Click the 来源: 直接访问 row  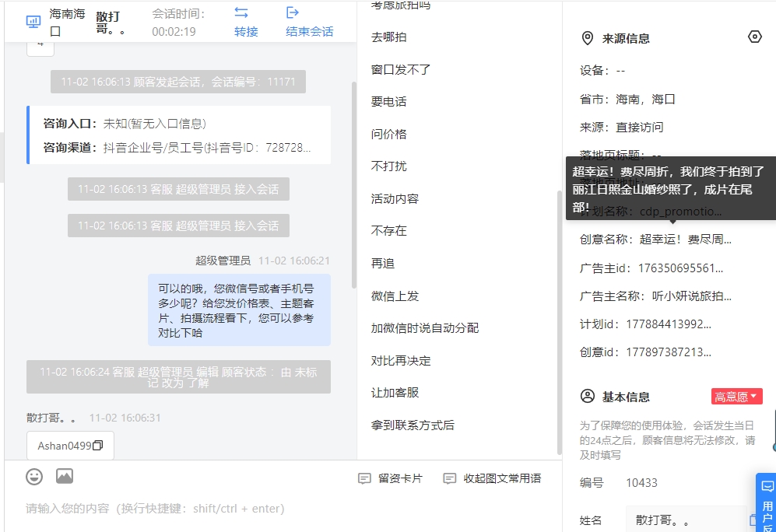[x=622, y=127]
